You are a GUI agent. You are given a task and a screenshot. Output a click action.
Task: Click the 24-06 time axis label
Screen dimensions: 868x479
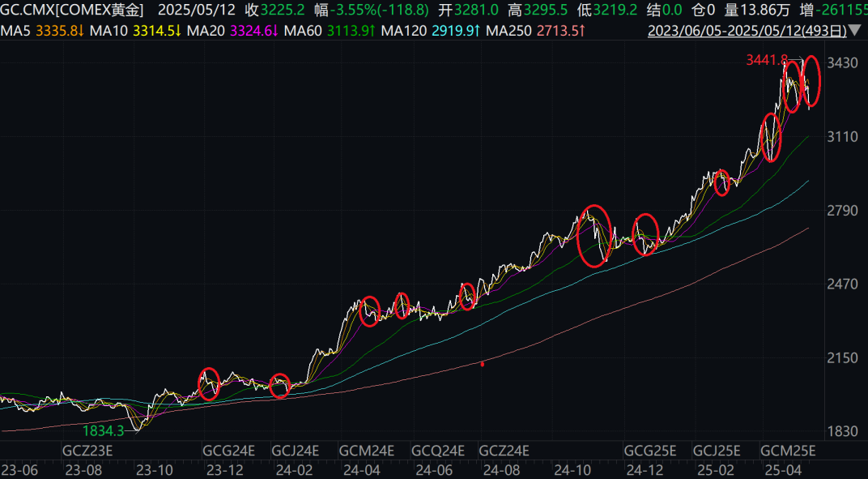coord(434,470)
